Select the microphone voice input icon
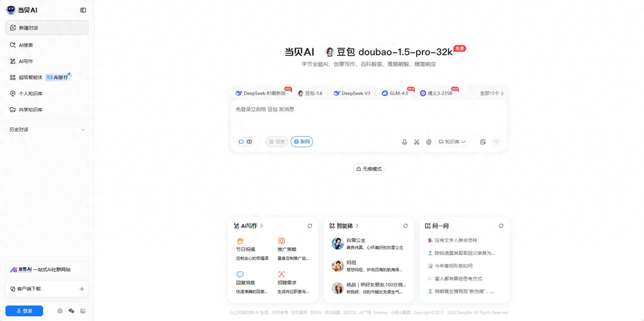 pos(404,142)
